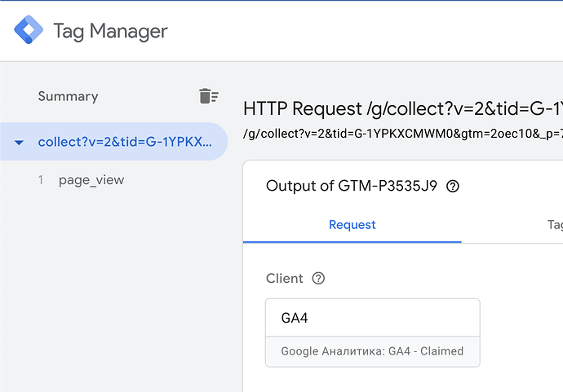Click the GA4 client name

[x=295, y=318]
